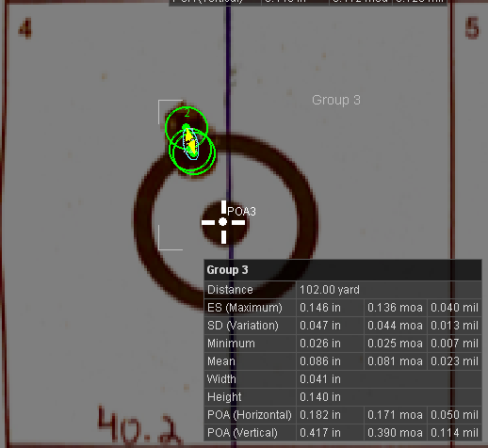Click Mean value 0.023 mil
Viewport: 488px width, 448px height.
(x=454, y=361)
